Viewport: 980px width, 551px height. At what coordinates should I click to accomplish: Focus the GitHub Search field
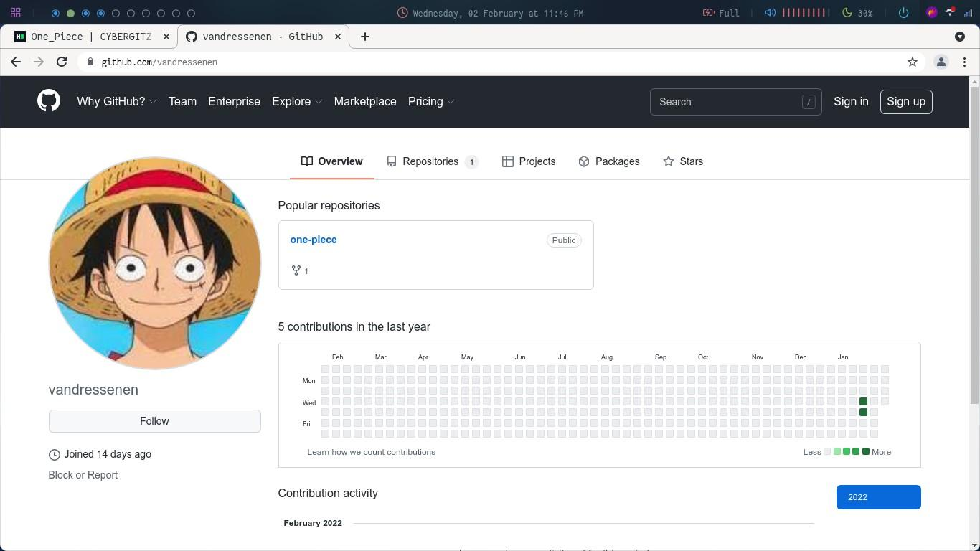tap(735, 102)
